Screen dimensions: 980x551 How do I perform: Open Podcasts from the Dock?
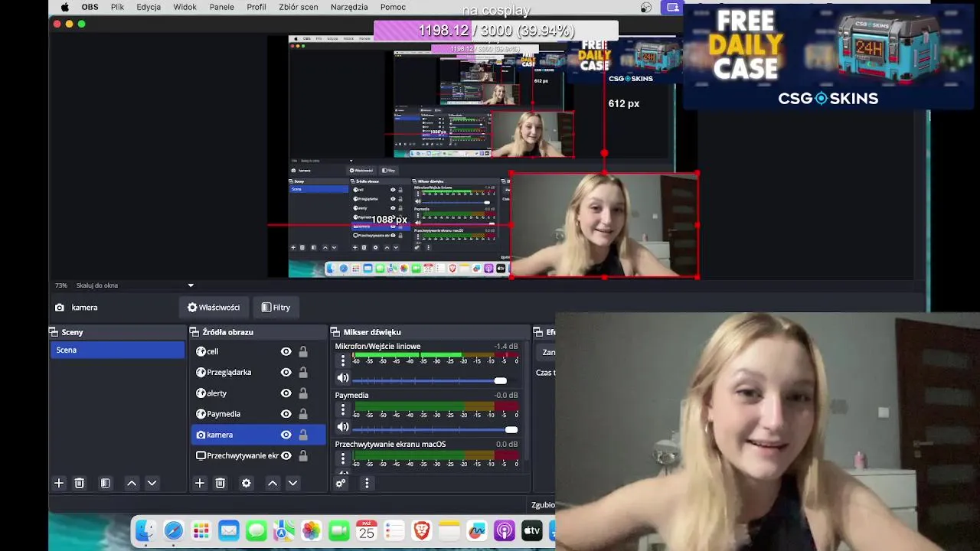(505, 531)
